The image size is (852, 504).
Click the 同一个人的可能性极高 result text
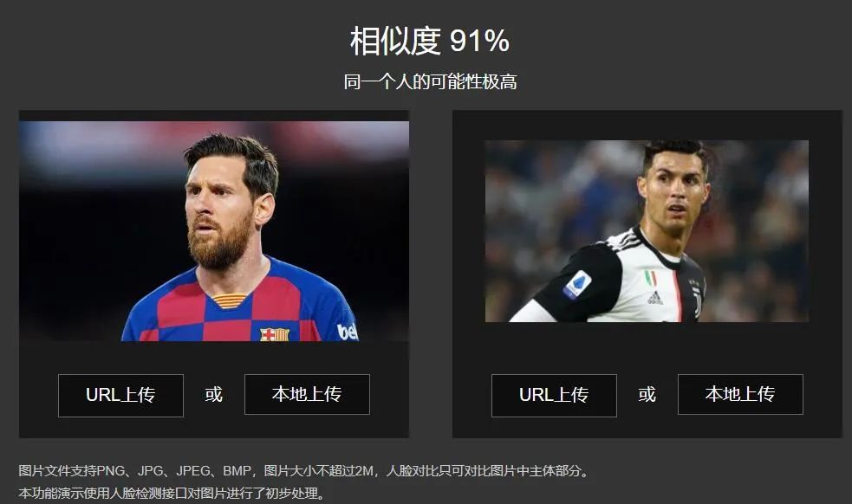click(x=430, y=82)
